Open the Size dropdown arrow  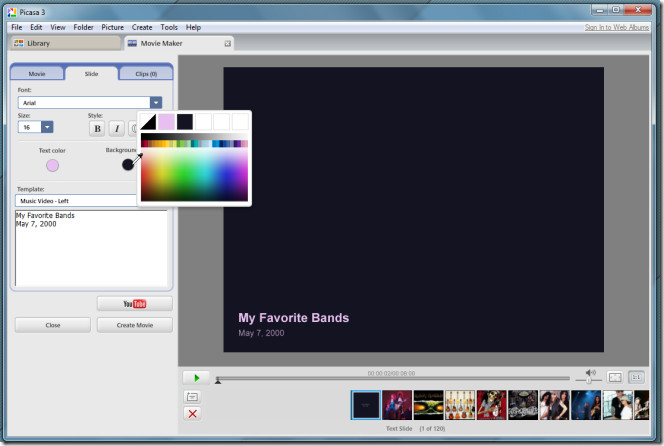(x=47, y=127)
